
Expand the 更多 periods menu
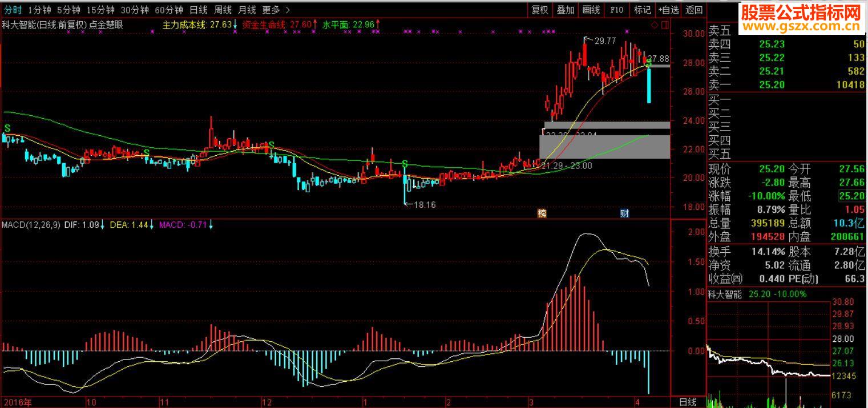click(x=276, y=10)
